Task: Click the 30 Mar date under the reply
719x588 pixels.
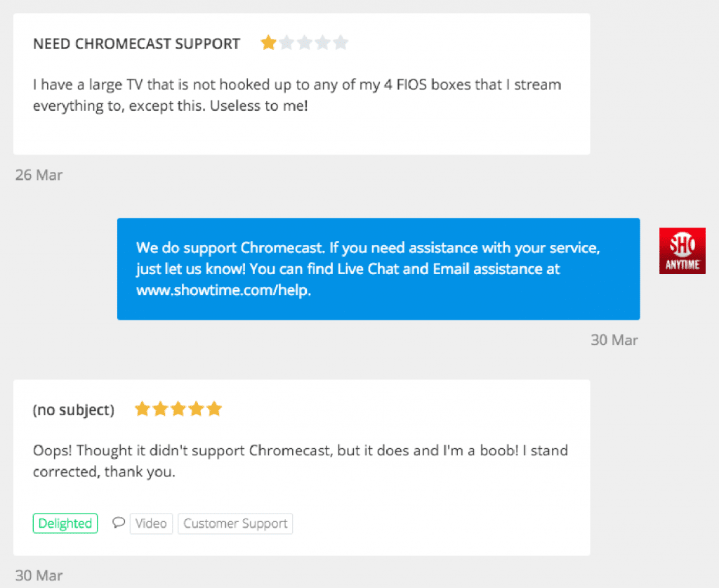Action: (614, 339)
